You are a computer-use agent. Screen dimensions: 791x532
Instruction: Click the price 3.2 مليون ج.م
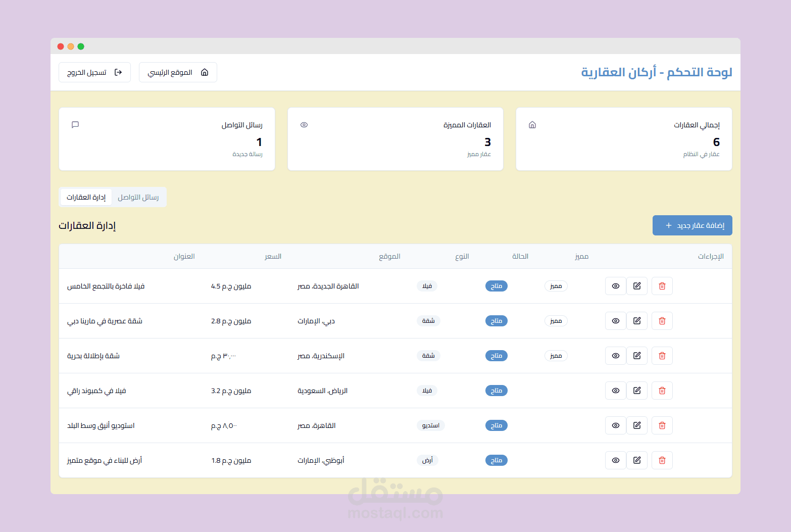pos(231,391)
